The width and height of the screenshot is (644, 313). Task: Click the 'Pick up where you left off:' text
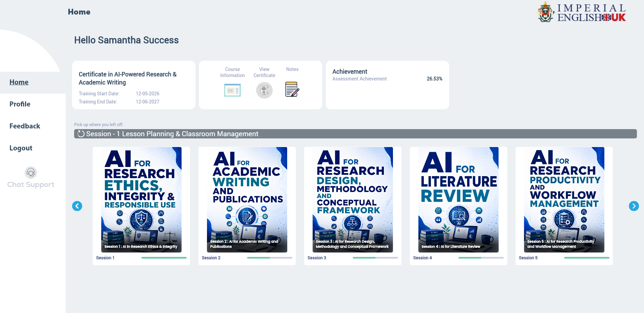(99, 124)
